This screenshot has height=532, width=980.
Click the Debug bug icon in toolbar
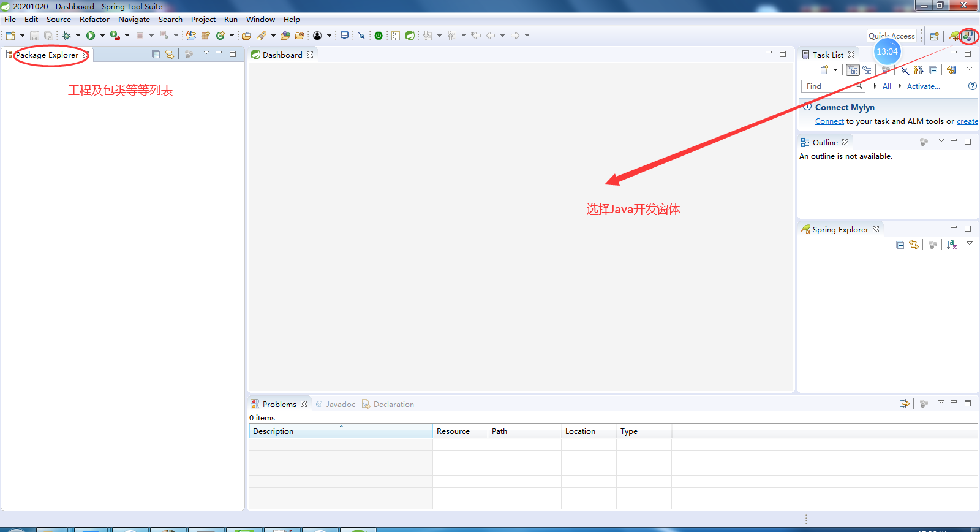pyautogui.click(x=66, y=36)
